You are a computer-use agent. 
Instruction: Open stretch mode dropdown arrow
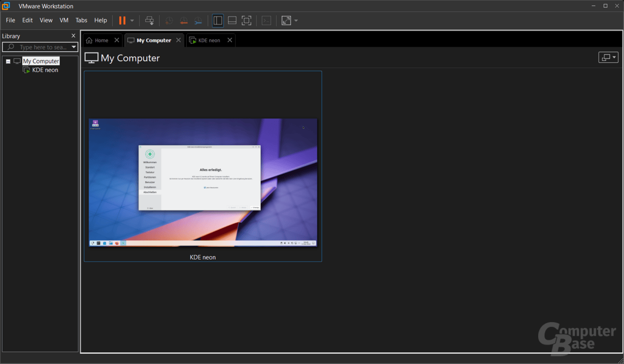296,20
